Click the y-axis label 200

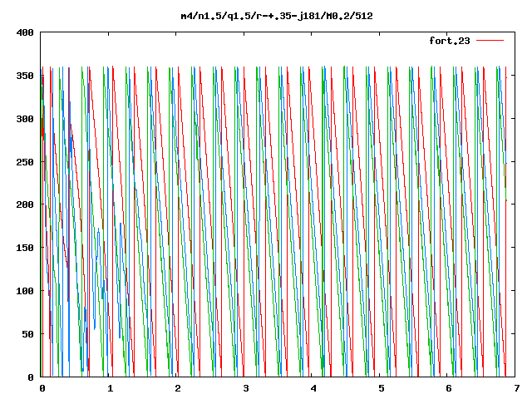click(x=25, y=204)
